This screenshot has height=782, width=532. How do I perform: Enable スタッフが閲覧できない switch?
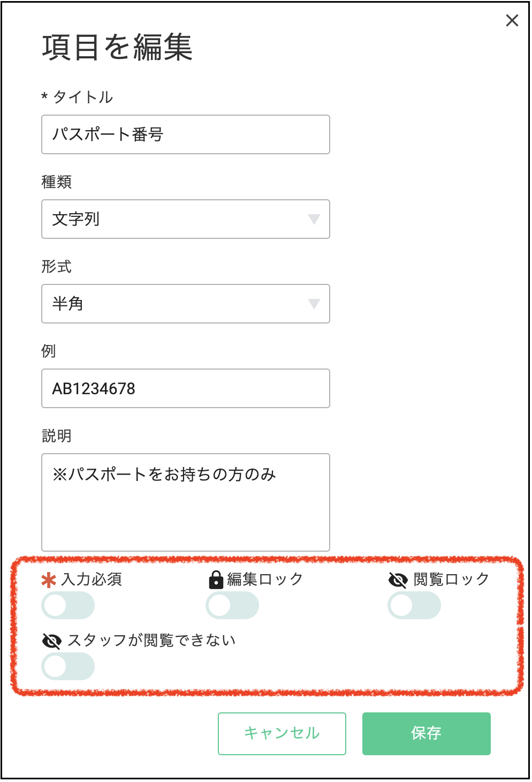pos(68,667)
